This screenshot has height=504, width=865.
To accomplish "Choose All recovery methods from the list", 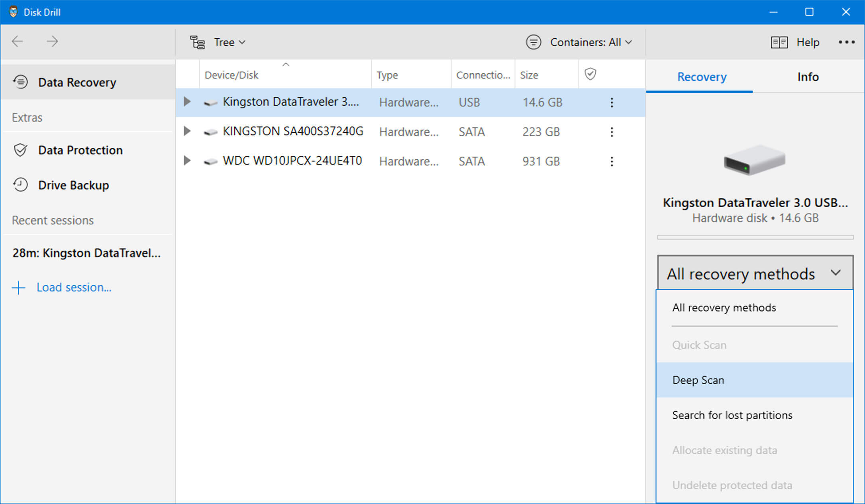I will click(x=755, y=308).
